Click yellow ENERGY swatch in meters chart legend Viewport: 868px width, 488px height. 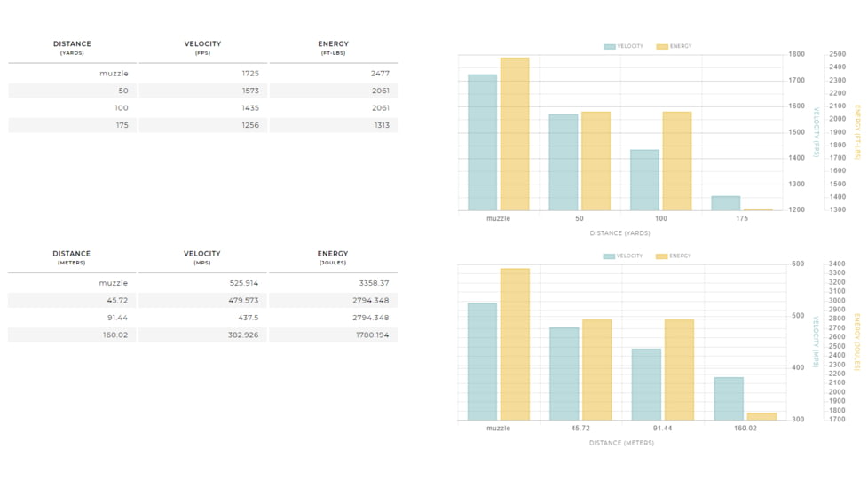pos(661,256)
